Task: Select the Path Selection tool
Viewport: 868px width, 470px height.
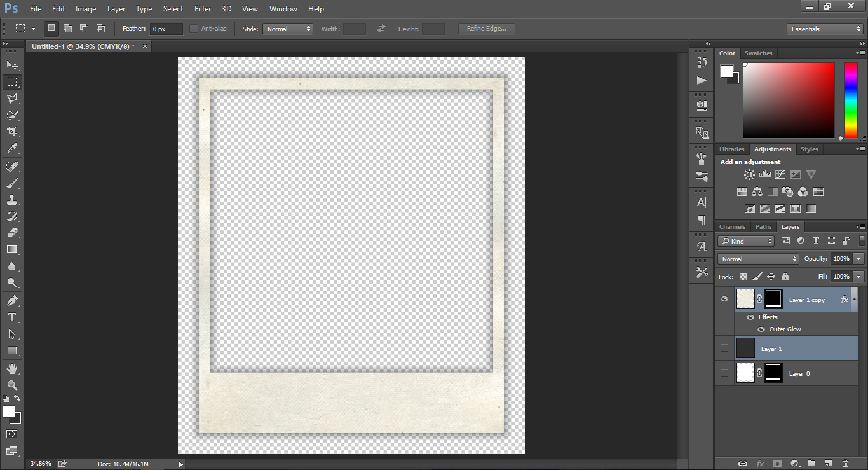Action: pos(12,334)
